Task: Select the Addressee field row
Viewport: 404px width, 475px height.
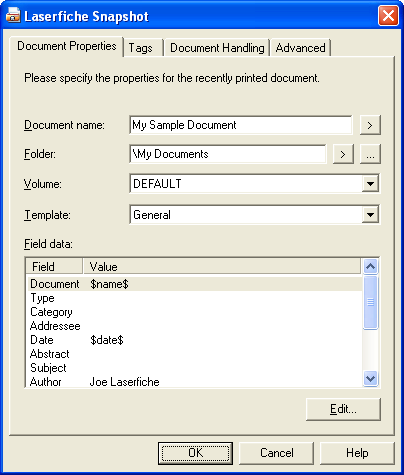Action: tap(194, 326)
